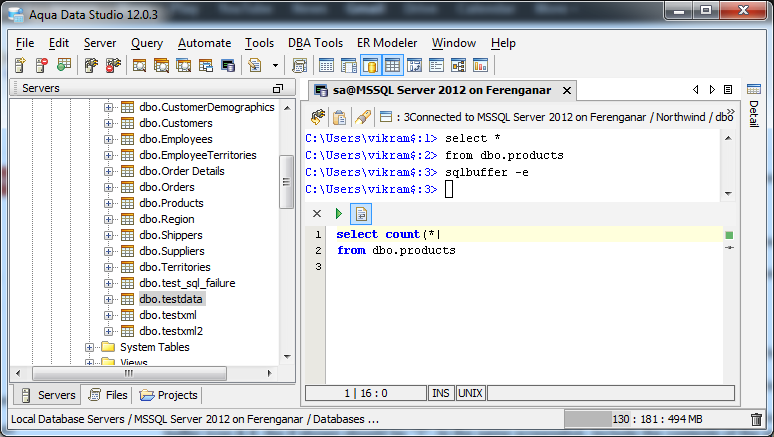Viewport: 774px width, 437px height.
Task: Toggle the highlighted database cylinder window icon
Action: 371,65
